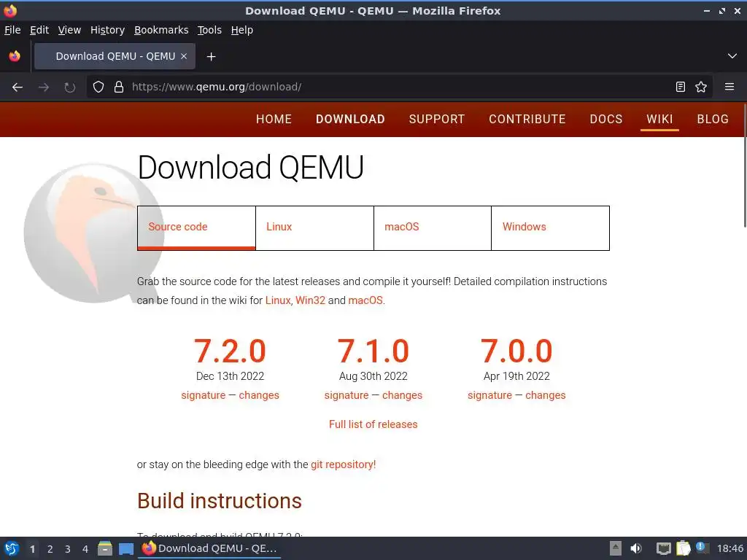
Task: Open the volume speaker tray icon
Action: tap(636, 548)
